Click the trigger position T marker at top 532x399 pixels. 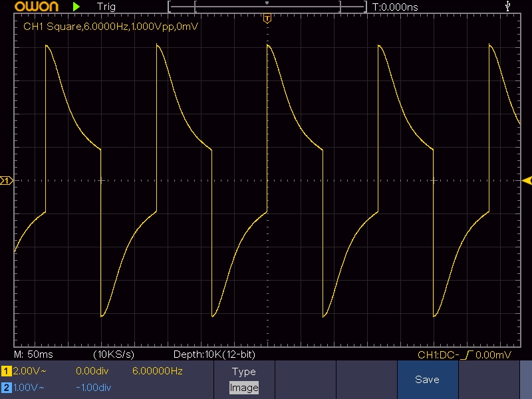click(267, 19)
